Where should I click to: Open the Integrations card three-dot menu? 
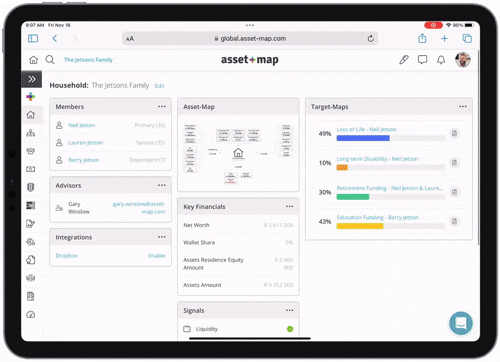[x=162, y=237]
